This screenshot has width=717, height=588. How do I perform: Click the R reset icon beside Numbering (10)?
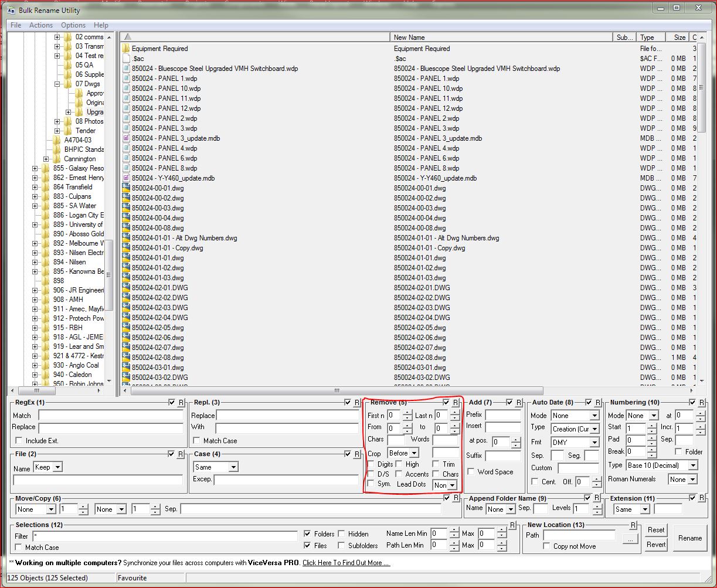pyautogui.click(x=702, y=403)
